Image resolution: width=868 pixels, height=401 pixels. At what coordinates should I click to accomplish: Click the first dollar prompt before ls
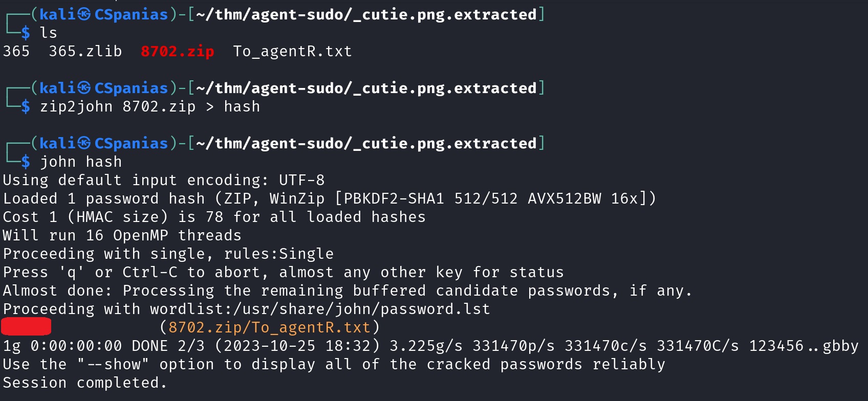tap(26, 33)
